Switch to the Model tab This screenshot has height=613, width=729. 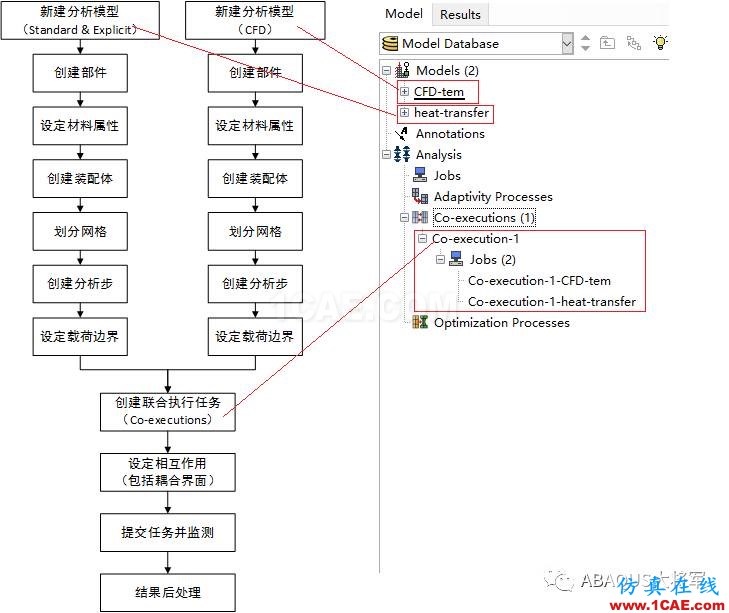tap(404, 14)
